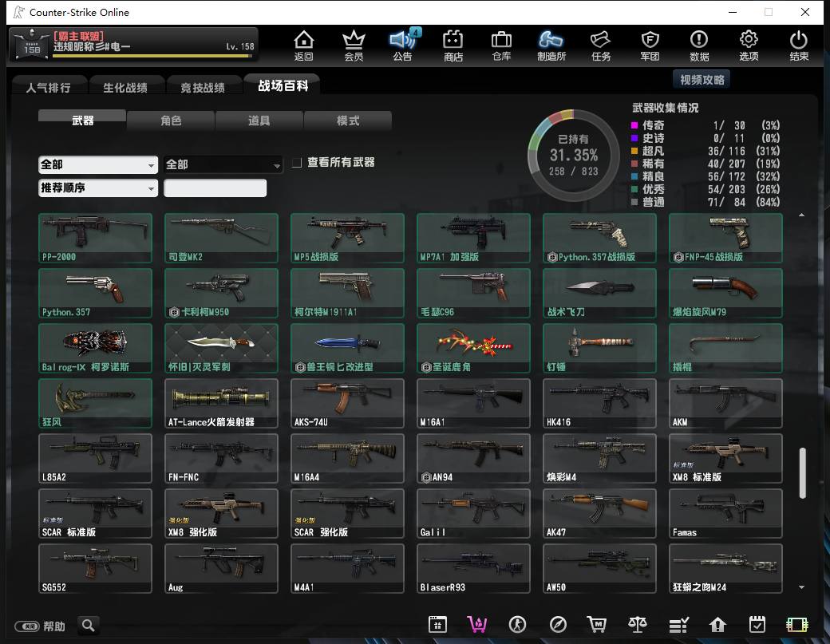
Task: Open the 数据 data icon
Action: pyautogui.click(x=699, y=45)
